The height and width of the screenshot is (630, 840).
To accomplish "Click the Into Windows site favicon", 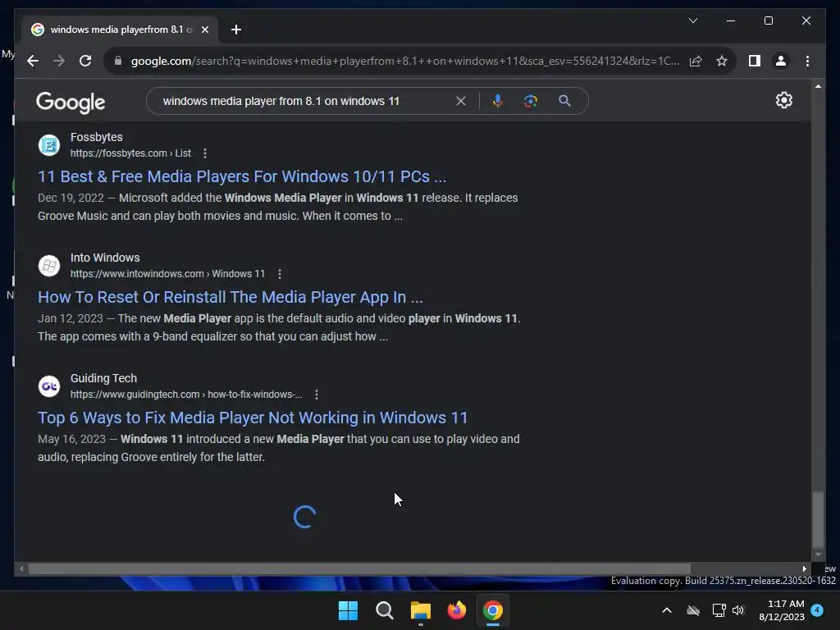I will coord(48,265).
